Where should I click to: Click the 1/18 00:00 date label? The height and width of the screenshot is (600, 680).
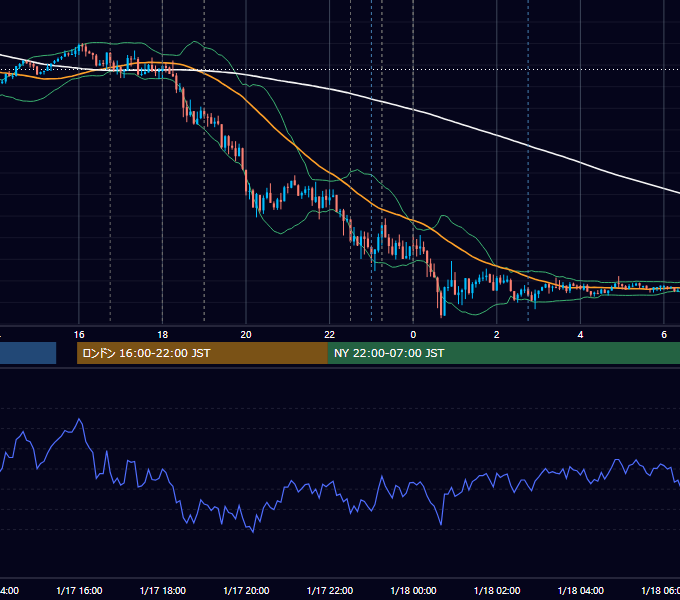tap(413, 590)
